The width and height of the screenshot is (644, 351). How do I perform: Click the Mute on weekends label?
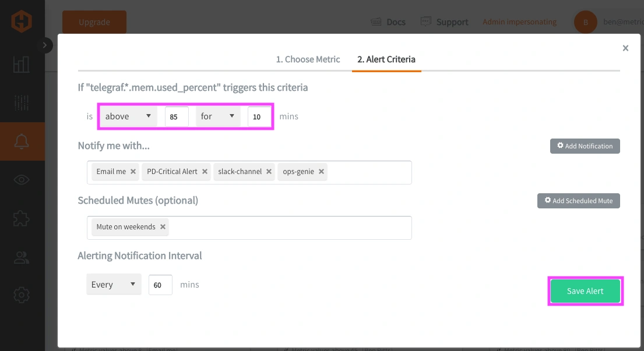point(126,227)
